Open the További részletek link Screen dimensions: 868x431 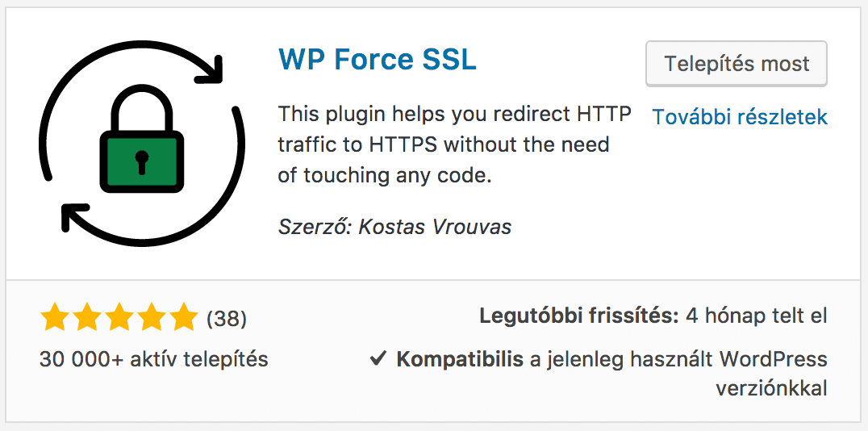coord(740,117)
